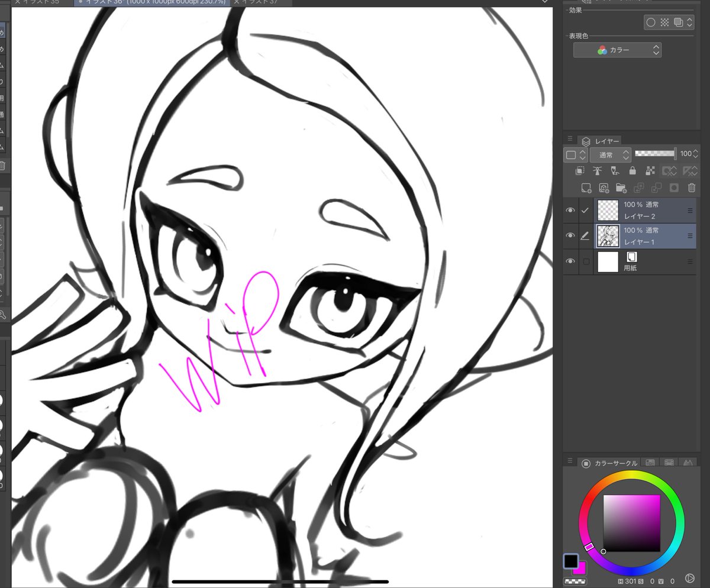Image resolution: width=710 pixels, height=588 pixels.
Task: Switch color space with the arrow circle icon
Action: pos(690,578)
